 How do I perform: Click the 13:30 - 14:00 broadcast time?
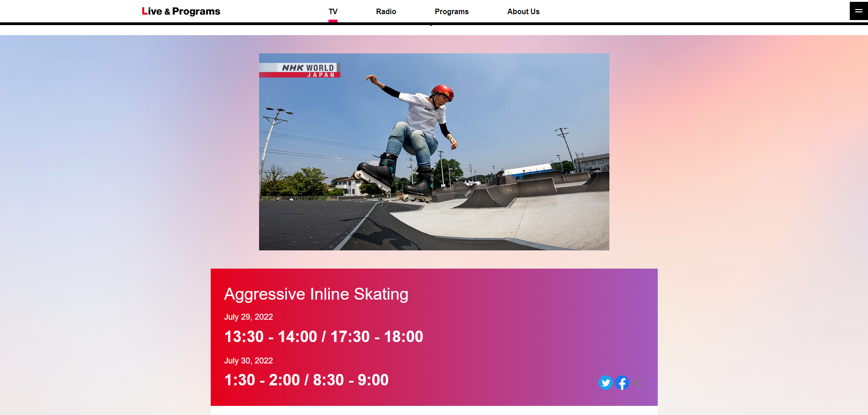click(x=270, y=337)
